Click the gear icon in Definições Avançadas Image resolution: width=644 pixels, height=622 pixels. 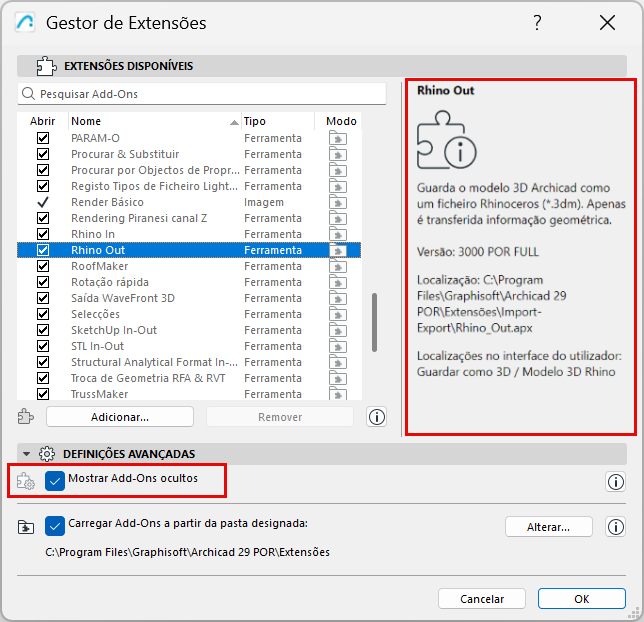coord(47,454)
